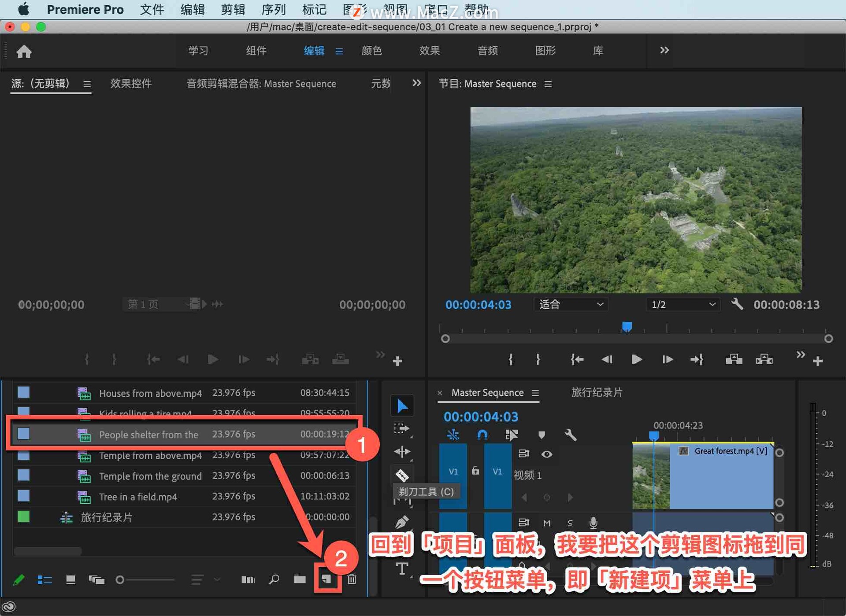The width and height of the screenshot is (846, 616).
Task: Select the Selection tool arrow
Action: pos(402,406)
